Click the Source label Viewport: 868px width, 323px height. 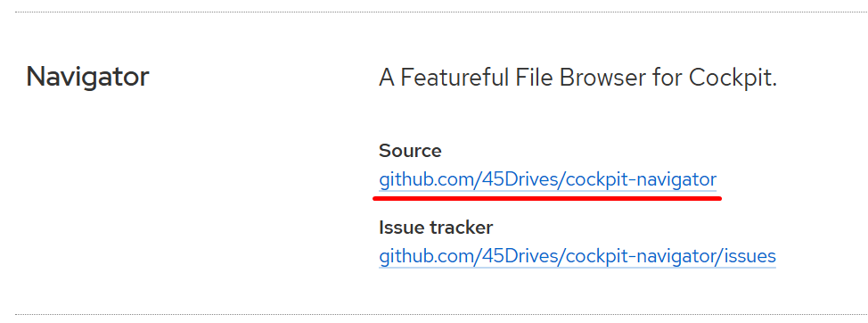pyautogui.click(x=410, y=151)
